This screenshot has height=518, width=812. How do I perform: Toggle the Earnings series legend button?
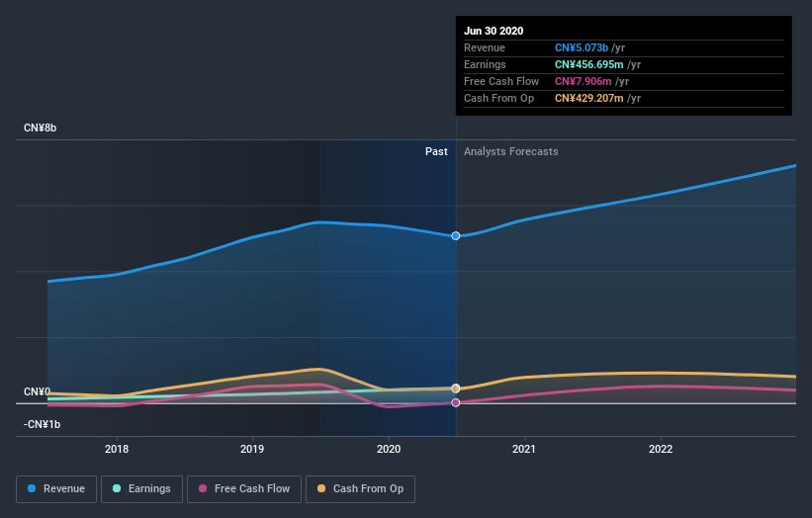pyautogui.click(x=141, y=489)
